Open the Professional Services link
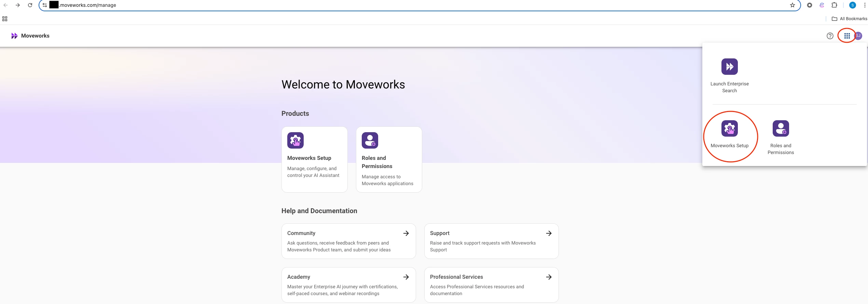 pyautogui.click(x=491, y=285)
